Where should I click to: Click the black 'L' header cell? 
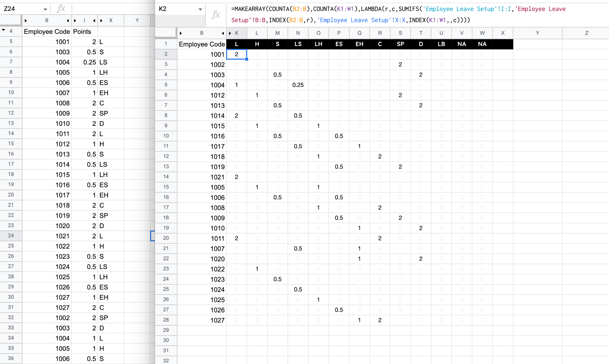[x=237, y=44]
